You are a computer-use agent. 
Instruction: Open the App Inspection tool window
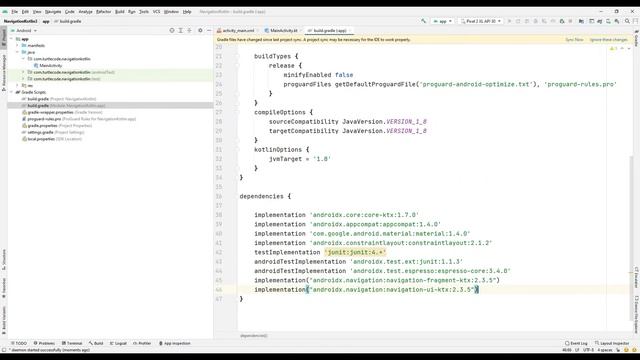click(x=174, y=343)
